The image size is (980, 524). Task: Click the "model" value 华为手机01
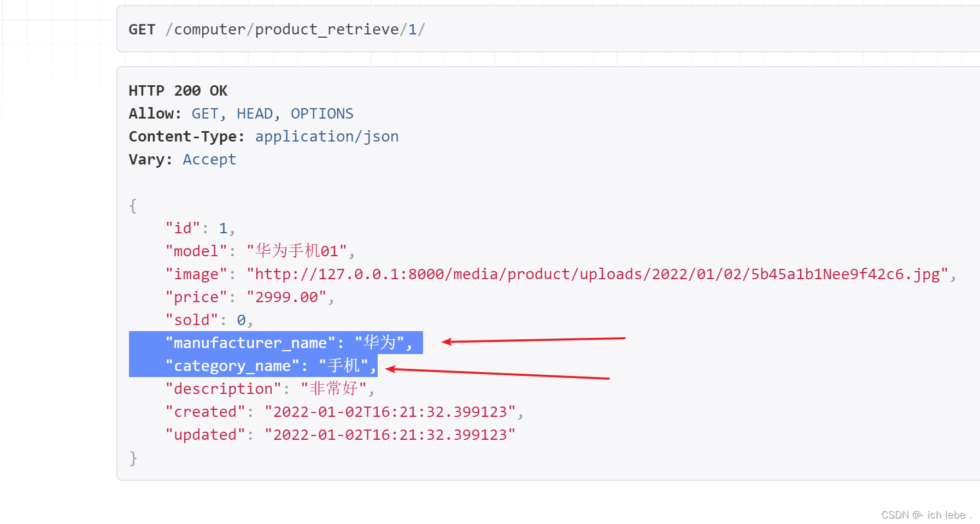[x=297, y=251]
